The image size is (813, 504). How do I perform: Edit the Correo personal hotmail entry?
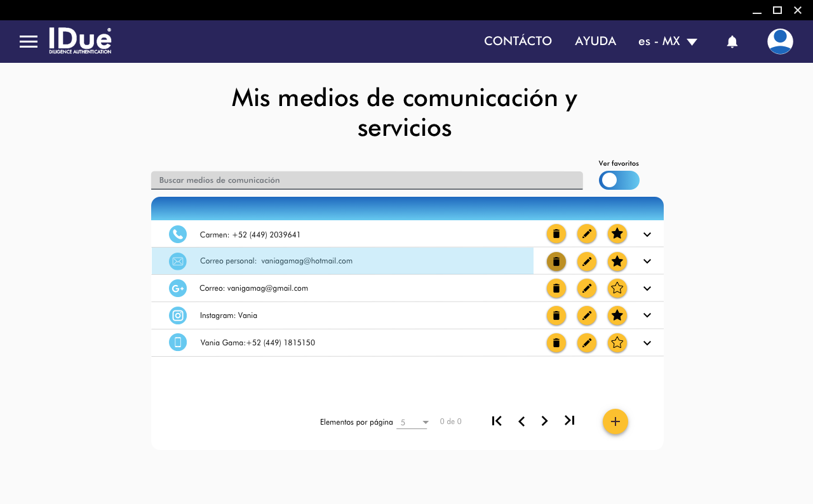[586, 261]
